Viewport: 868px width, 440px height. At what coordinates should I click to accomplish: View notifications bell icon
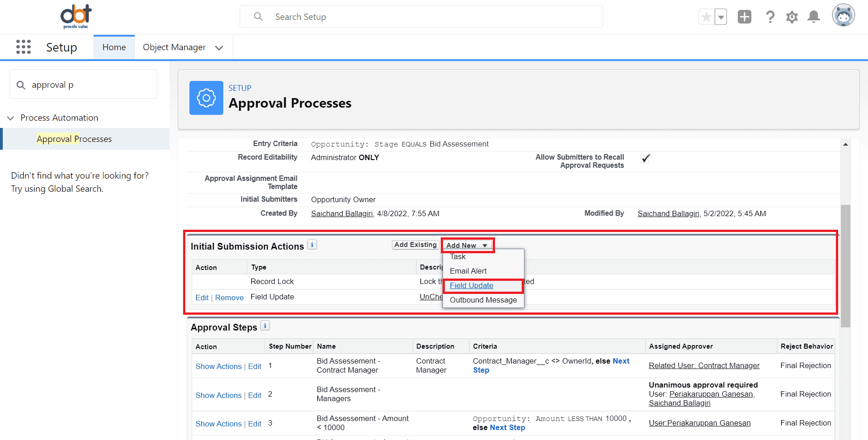pyautogui.click(x=814, y=17)
